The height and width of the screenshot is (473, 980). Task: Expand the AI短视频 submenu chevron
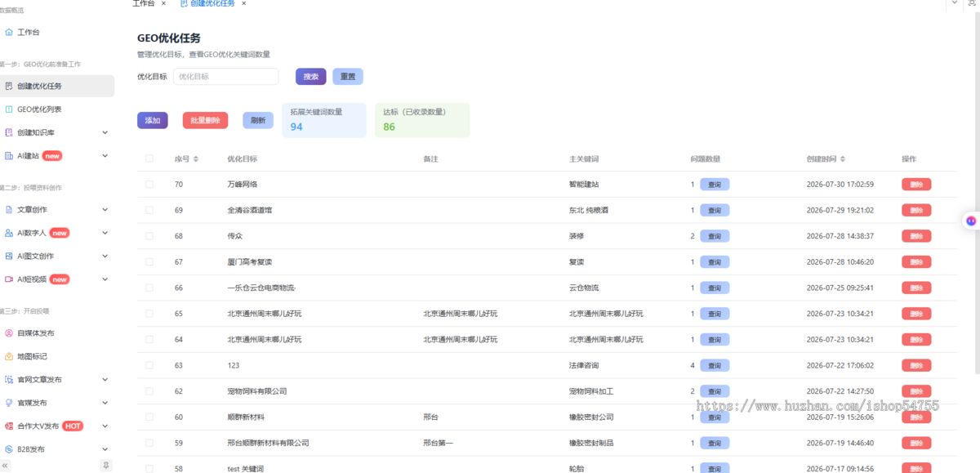[105, 279]
